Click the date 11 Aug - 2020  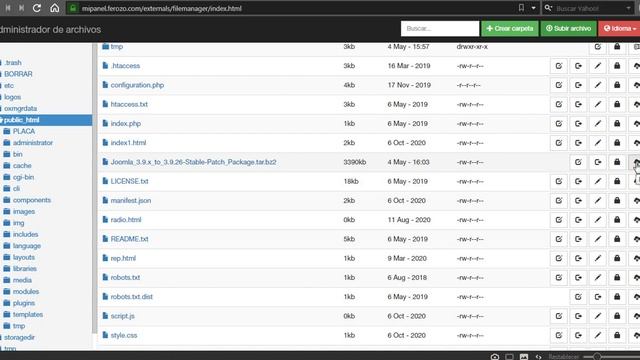[409, 220]
